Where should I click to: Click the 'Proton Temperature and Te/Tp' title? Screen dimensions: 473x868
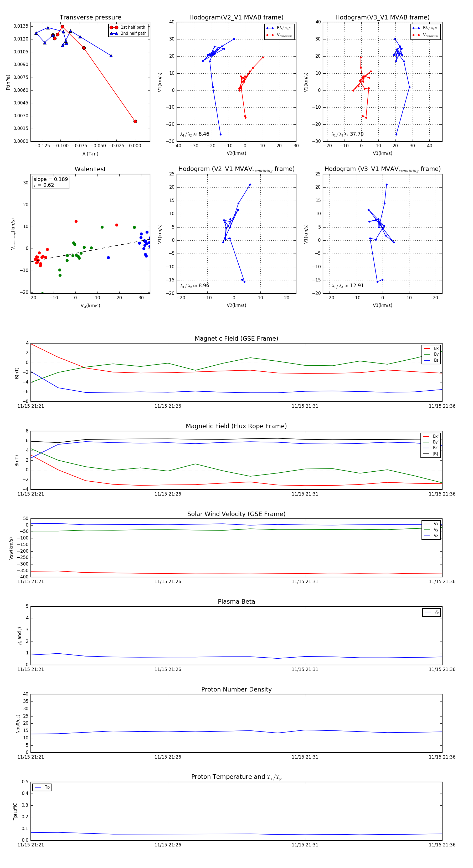pos(236,777)
